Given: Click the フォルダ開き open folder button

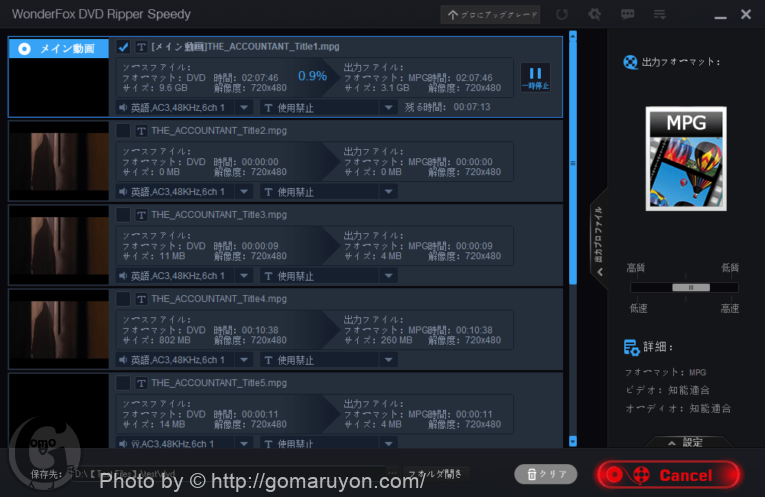Looking at the screenshot, I should point(435,474).
